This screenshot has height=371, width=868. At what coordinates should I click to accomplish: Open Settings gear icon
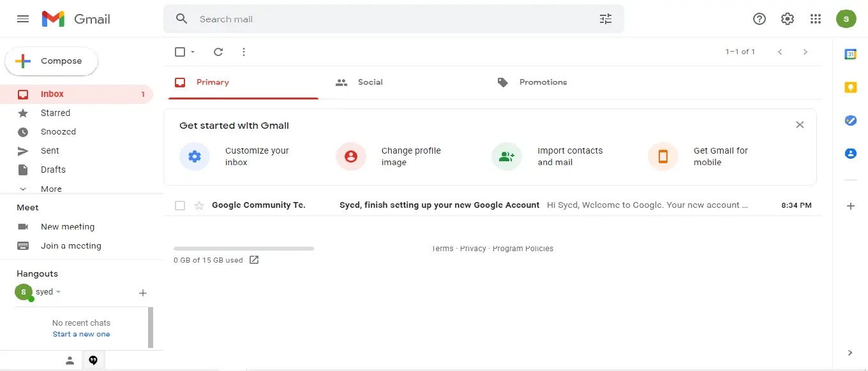point(788,19)
